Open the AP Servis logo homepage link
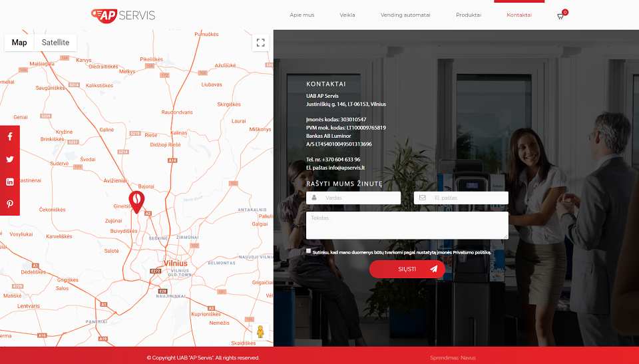Screen dimensions: 639x364 click(x=123, y=15)
